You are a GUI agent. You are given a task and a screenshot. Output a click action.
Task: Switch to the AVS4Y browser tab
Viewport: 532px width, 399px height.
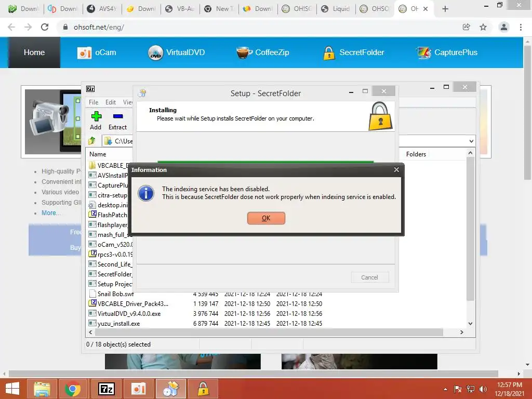(x=102, y=9)
